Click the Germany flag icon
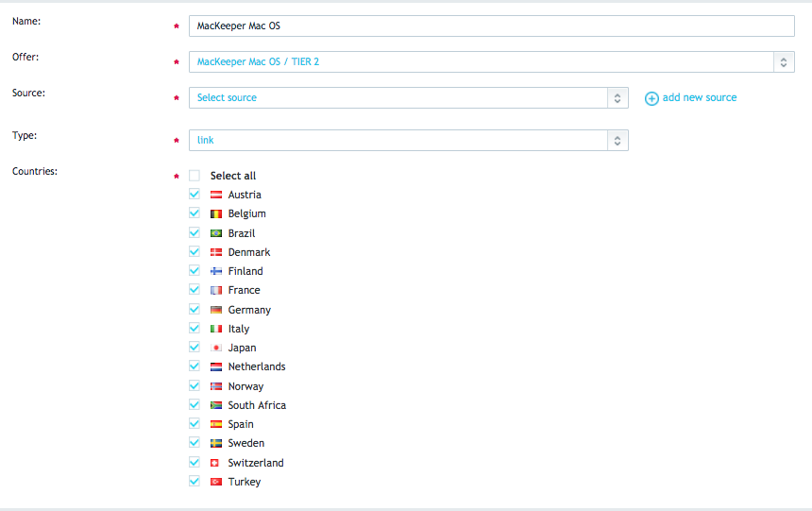Image resolution: width=812 pixels, height=511 pixels. pos(216,310)
